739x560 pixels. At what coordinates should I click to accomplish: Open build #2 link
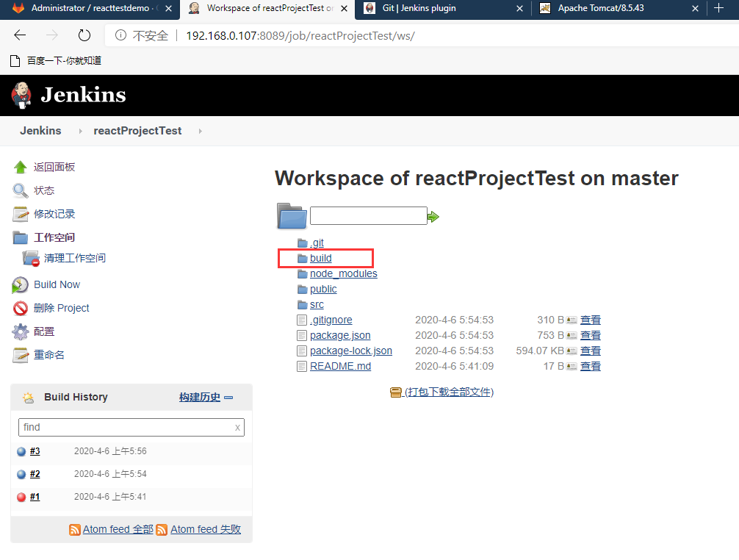pyautogui.click(x=35, y=474)
